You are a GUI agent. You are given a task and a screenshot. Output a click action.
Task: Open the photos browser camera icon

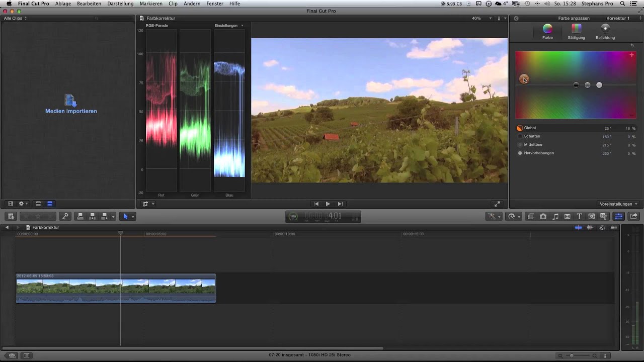(x=543, y=216)
